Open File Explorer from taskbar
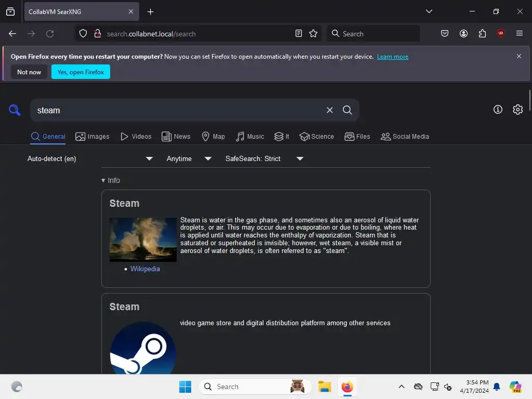532x399 pixels. (324, 387)
